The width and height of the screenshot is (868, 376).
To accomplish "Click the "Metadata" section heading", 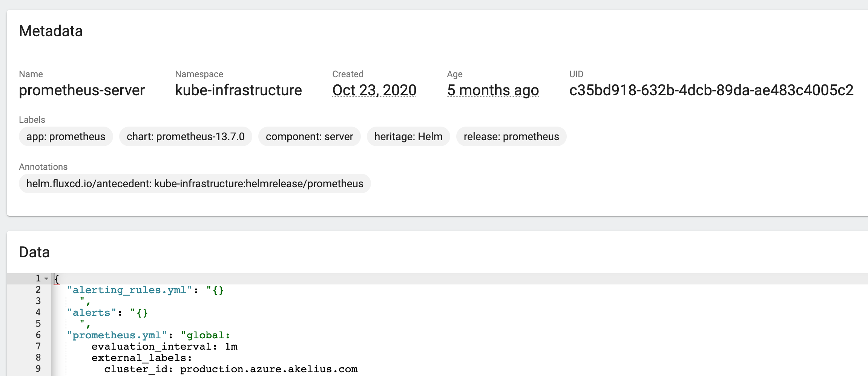I will (51, 31).
